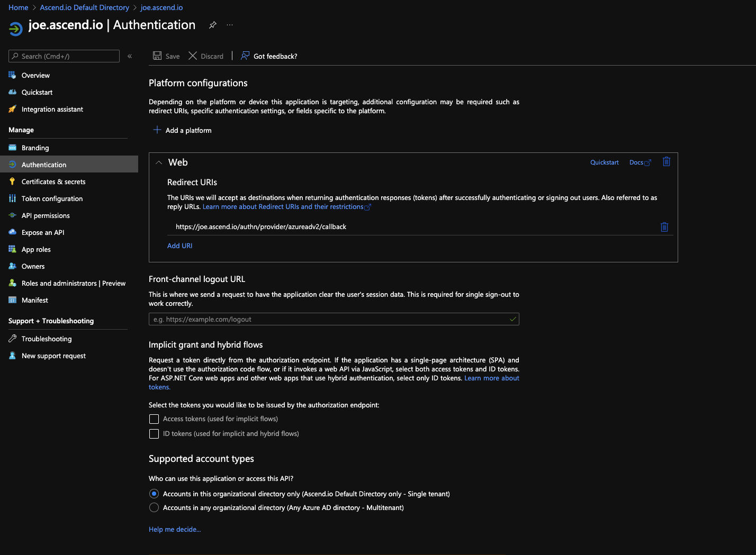Click the Add URI link
The image size is (756, 555).
coord(180,245)
